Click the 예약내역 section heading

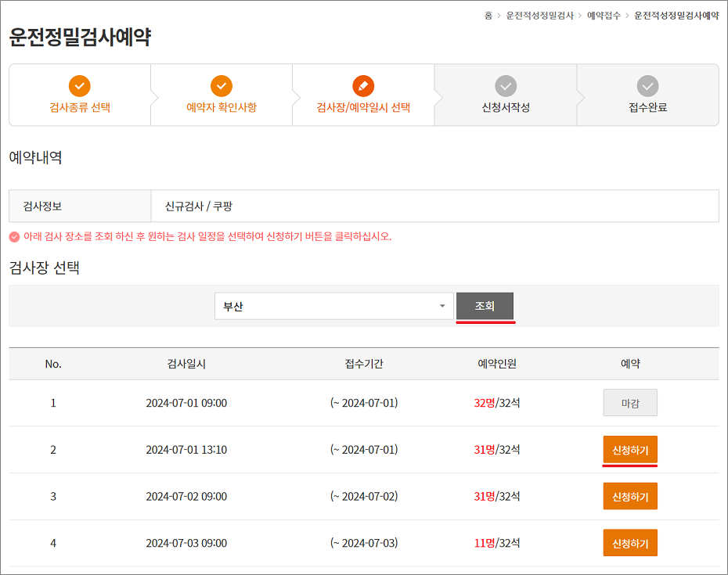[35, 157]
